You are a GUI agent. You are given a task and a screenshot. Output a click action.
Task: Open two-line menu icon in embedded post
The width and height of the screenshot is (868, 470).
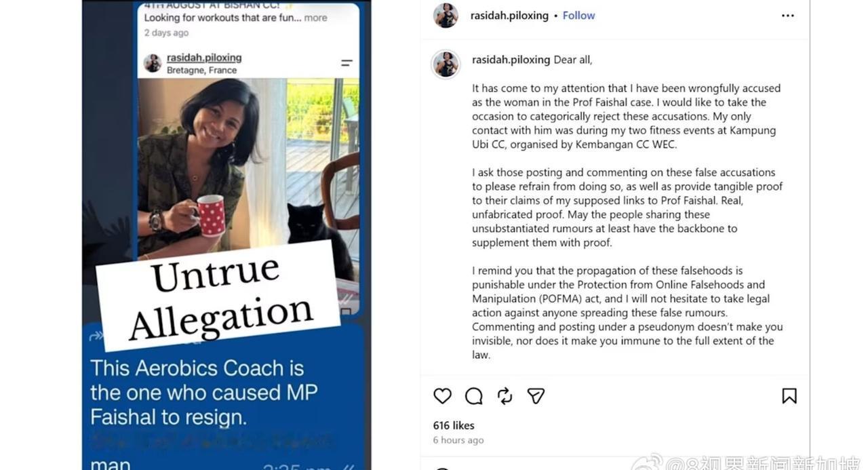coord(347,63)
